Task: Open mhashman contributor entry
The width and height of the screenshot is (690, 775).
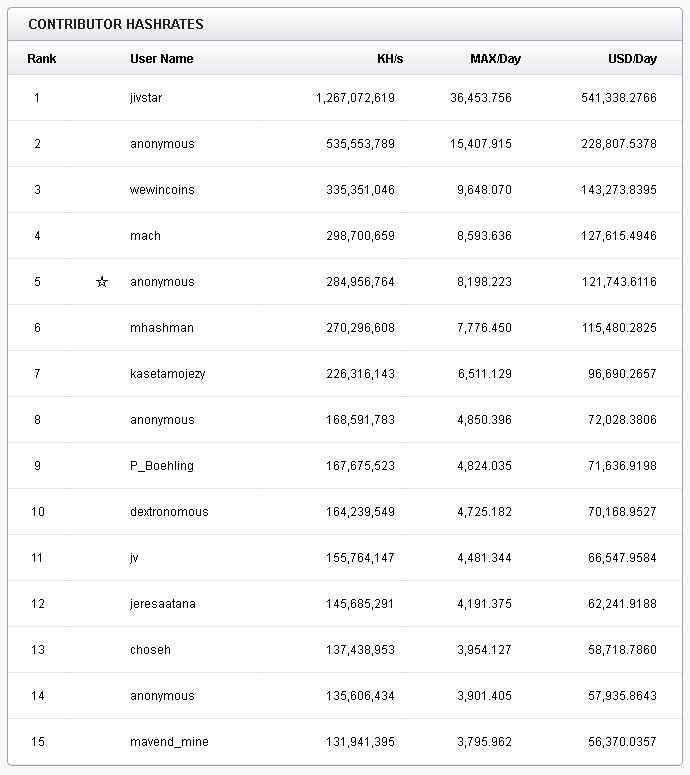Action: click(x=162, y=328)
